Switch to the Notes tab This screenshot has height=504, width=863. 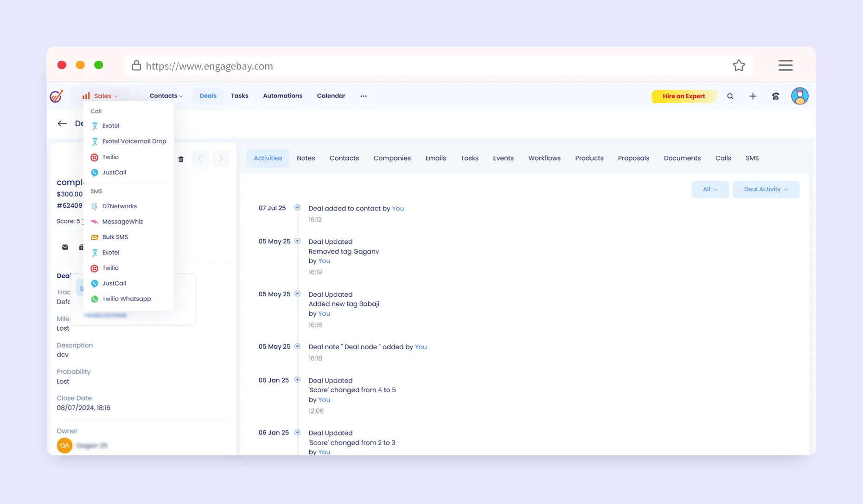[306, 158]
